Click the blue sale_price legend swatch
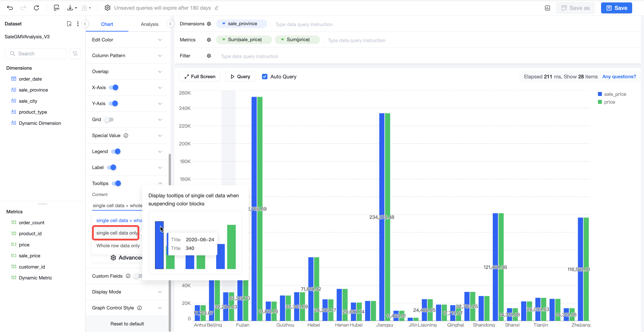 [600, 94]
